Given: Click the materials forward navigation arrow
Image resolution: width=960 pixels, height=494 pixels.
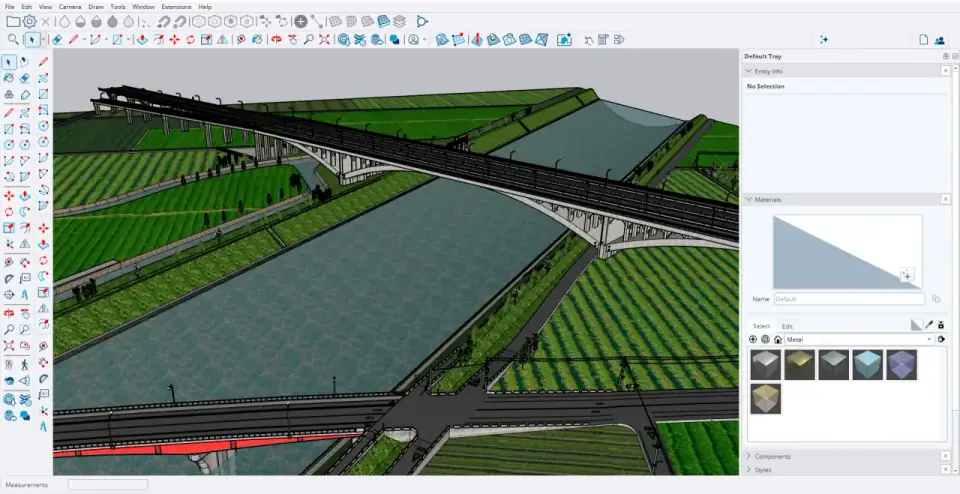Looking at the screenshot, I should tap(765, 339).
